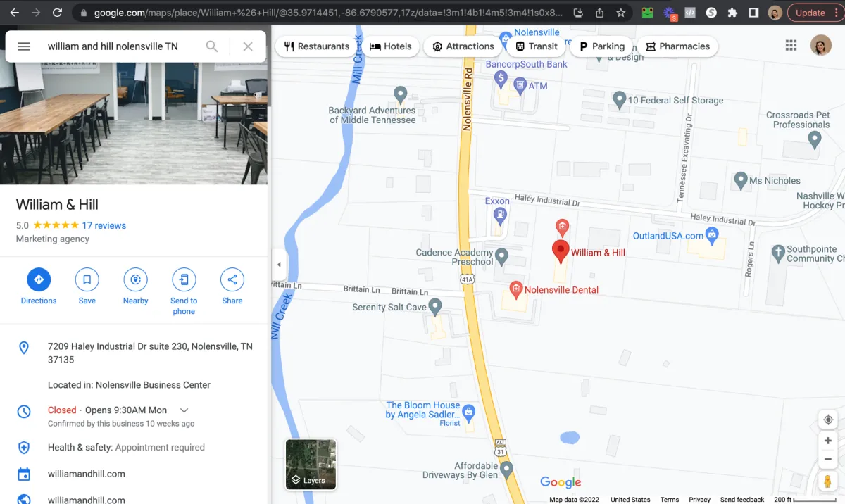845x504 pixels.
Task: Toggle the browser side panel icon
Action: 753,13
